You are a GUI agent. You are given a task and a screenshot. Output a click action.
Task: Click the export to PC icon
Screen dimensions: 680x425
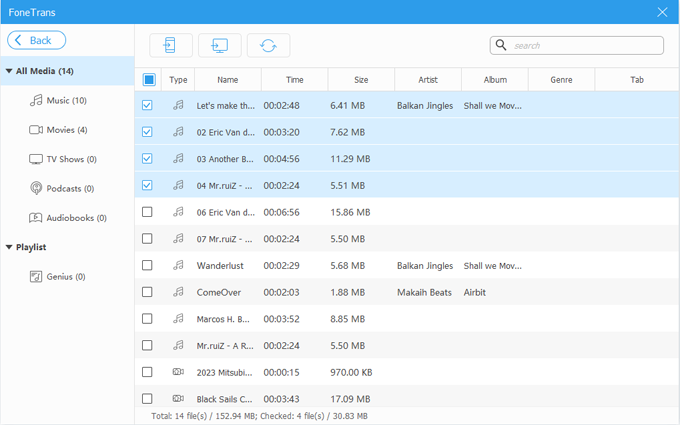[219, 45]
